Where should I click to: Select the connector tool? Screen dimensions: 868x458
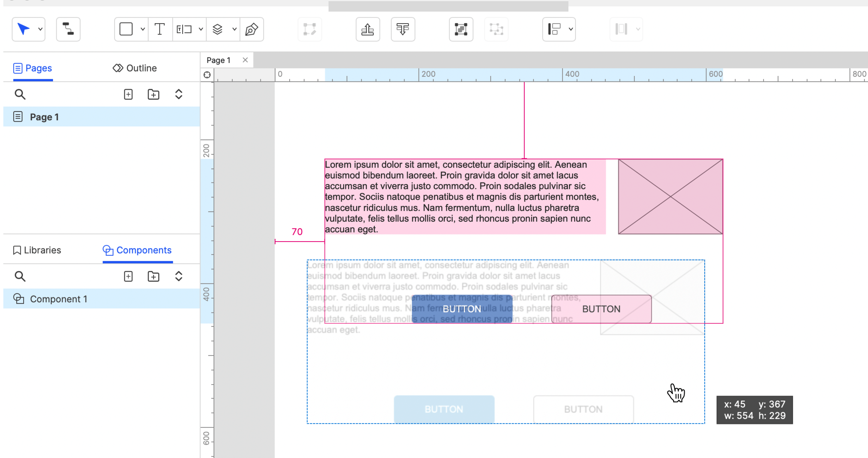pyautogui.click(x=68, y=29)
